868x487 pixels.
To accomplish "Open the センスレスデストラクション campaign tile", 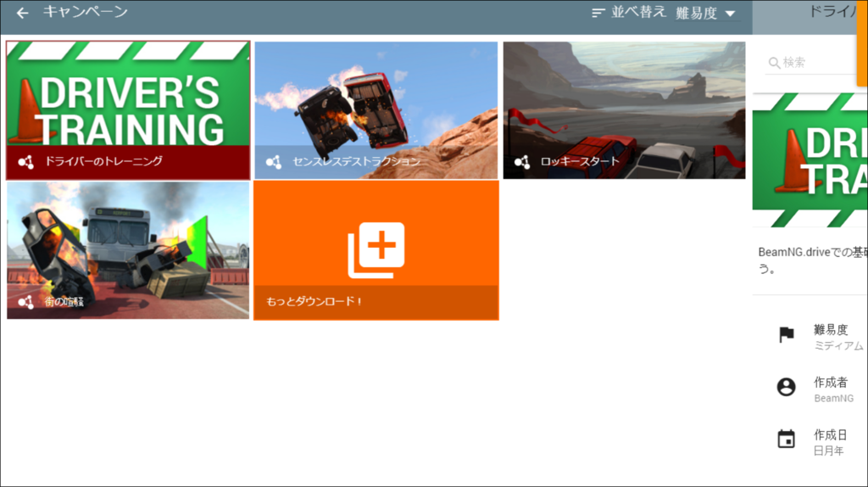I will click(x=376, y=110).
